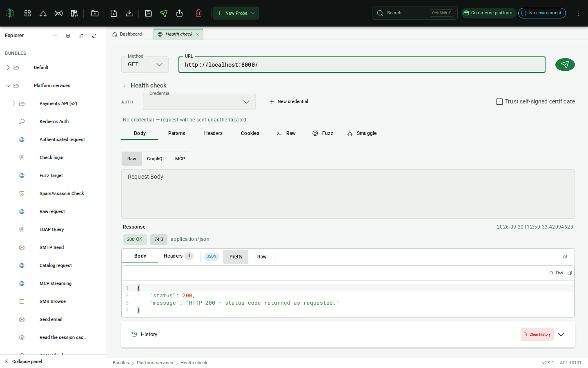
Task: Switch response view to Raw
Action: 262,257
